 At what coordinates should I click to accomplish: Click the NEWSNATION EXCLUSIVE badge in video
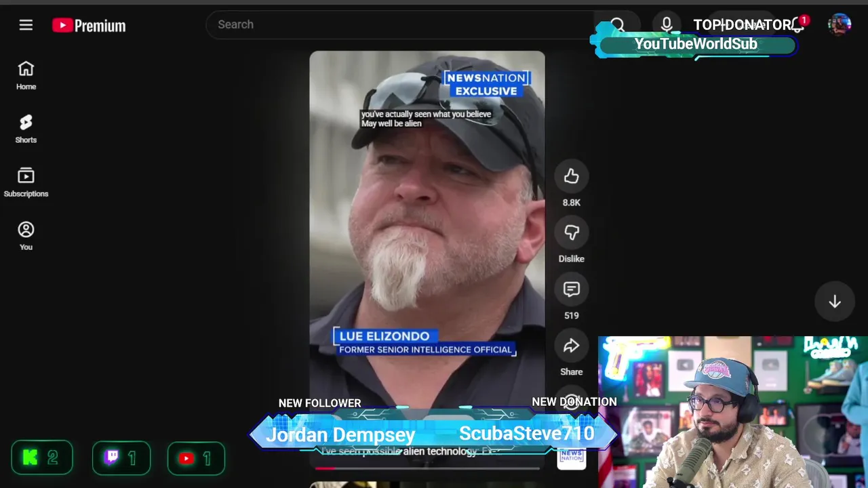coord(486,84)
